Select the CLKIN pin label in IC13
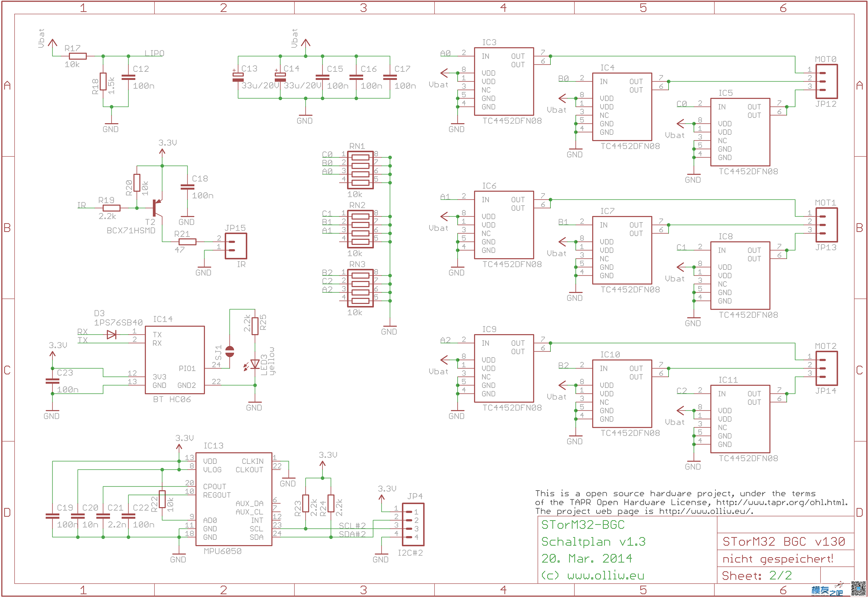Image resolution: width=868 pixels, height=598 pixels. click(253, 461)
